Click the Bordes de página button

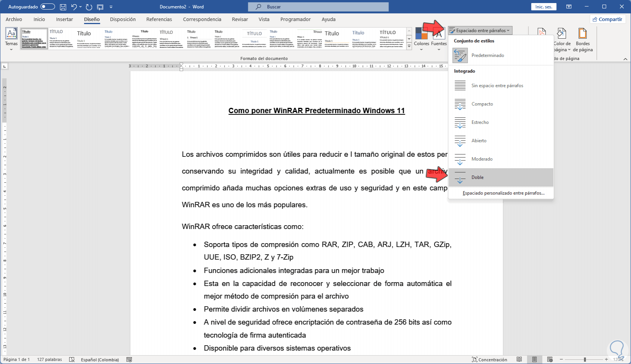(x=583, y=40)
